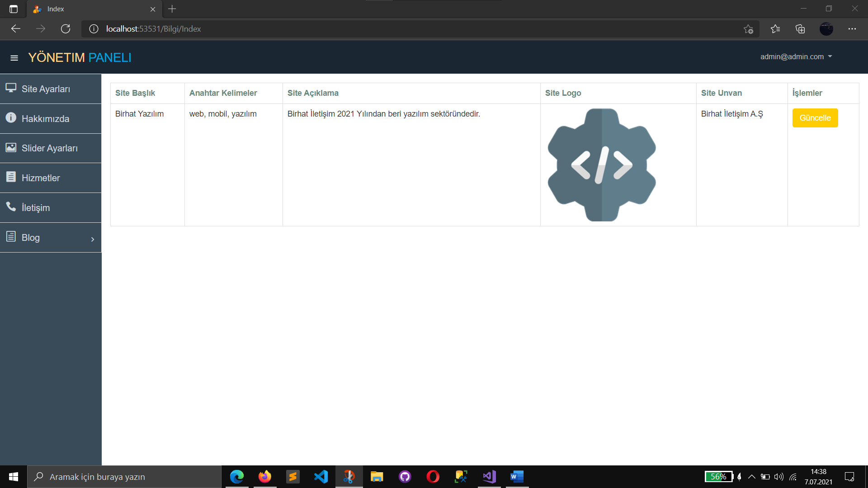Open the browser settings ellipsis menu
Screen dimensions: 868x488
[852, 29]
